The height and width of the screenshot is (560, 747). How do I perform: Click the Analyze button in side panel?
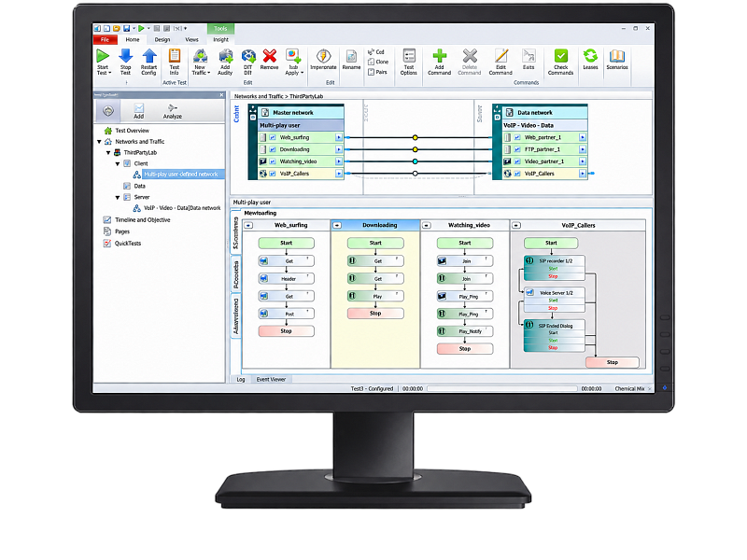[x=173, y=111]
